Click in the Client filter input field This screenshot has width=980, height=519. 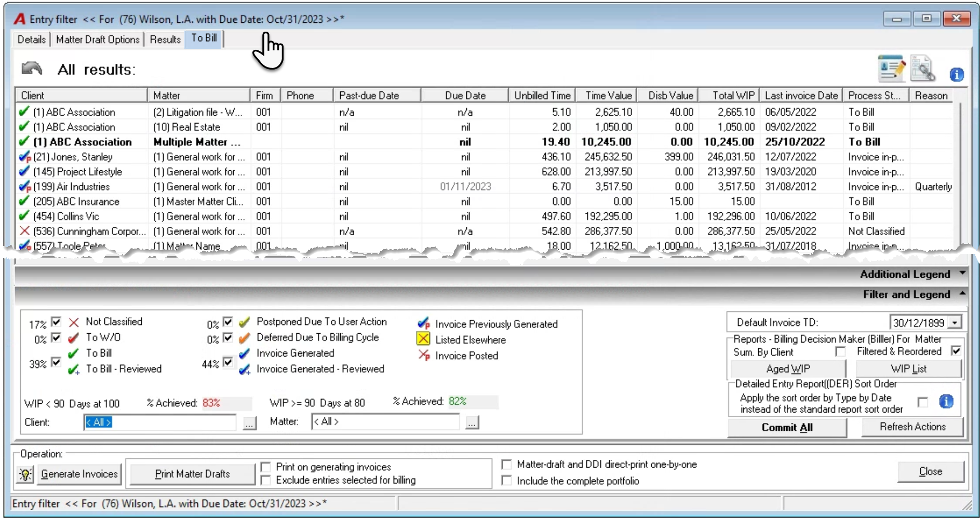(x=160, y=422)
